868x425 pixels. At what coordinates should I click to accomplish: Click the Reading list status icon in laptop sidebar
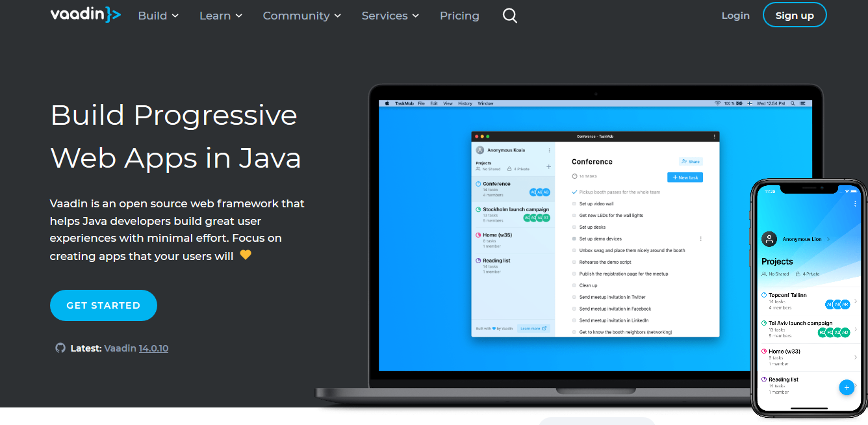[478, 261]
